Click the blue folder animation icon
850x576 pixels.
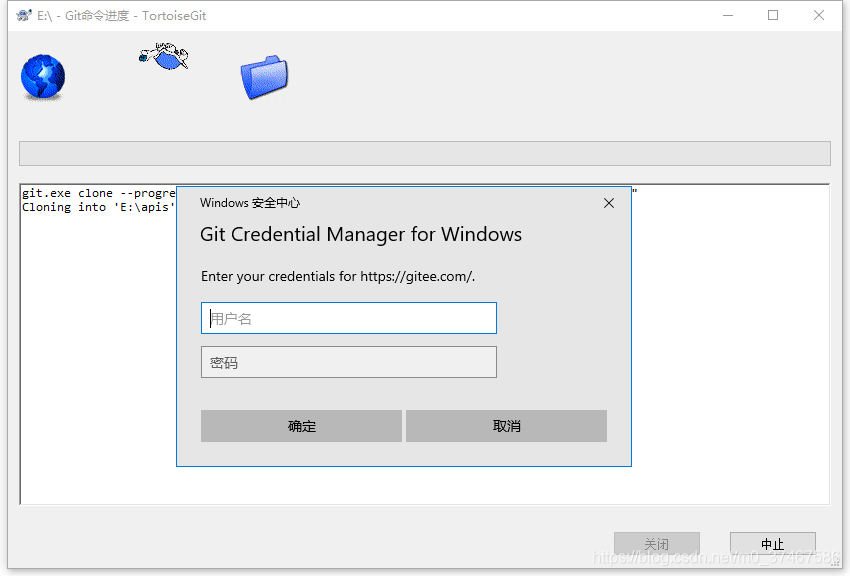[x=265, y=77]
